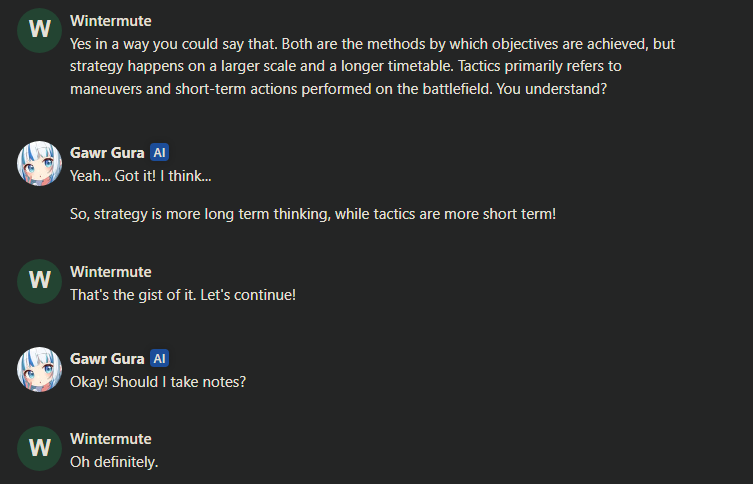Click the Wintermute avatar beside 'That's the gist'
Screen dimensions: 753x484
click(x=39, y=281)
